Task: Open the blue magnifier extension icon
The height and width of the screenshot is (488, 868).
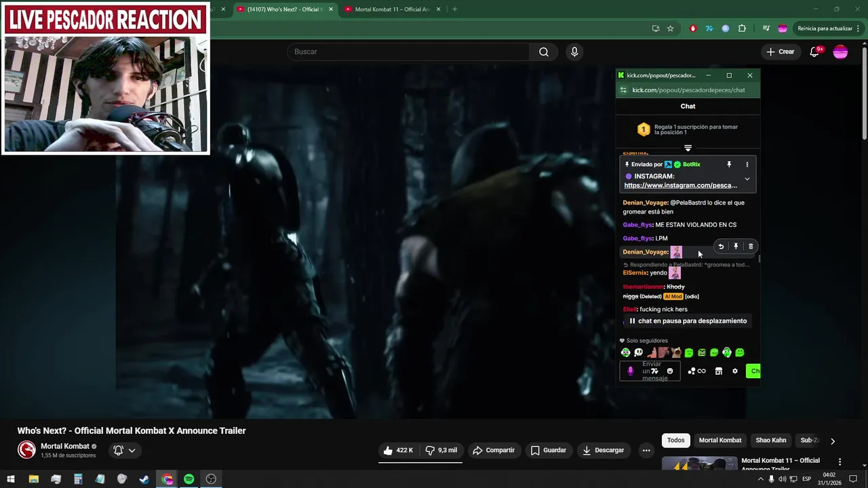Action: 725,28
